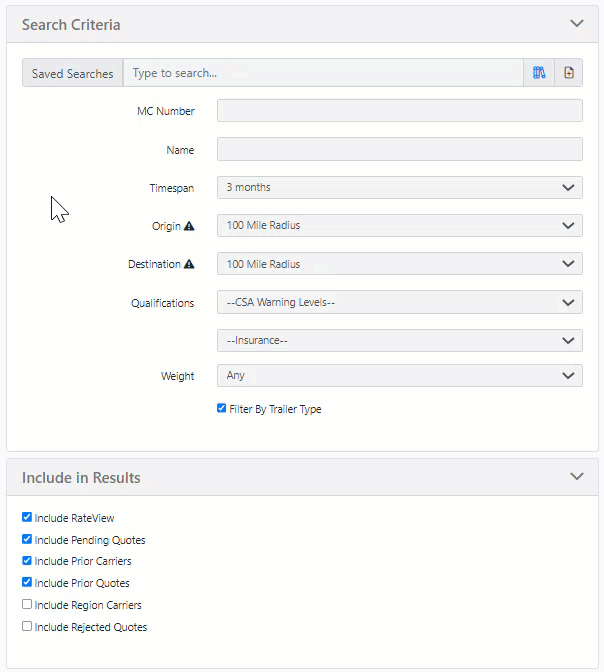Uncheck Include RateView checkbox

point(27,517)
